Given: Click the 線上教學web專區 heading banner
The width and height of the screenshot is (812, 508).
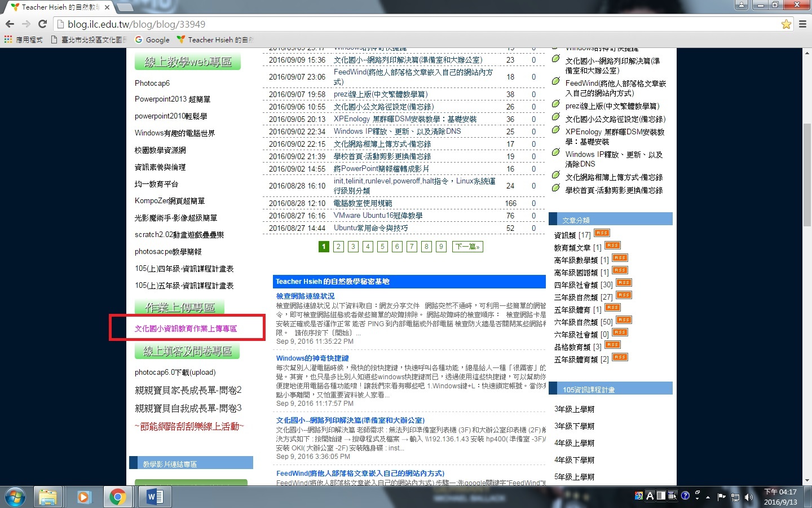Looking at the screenshot, I should (x=188, y=62).
